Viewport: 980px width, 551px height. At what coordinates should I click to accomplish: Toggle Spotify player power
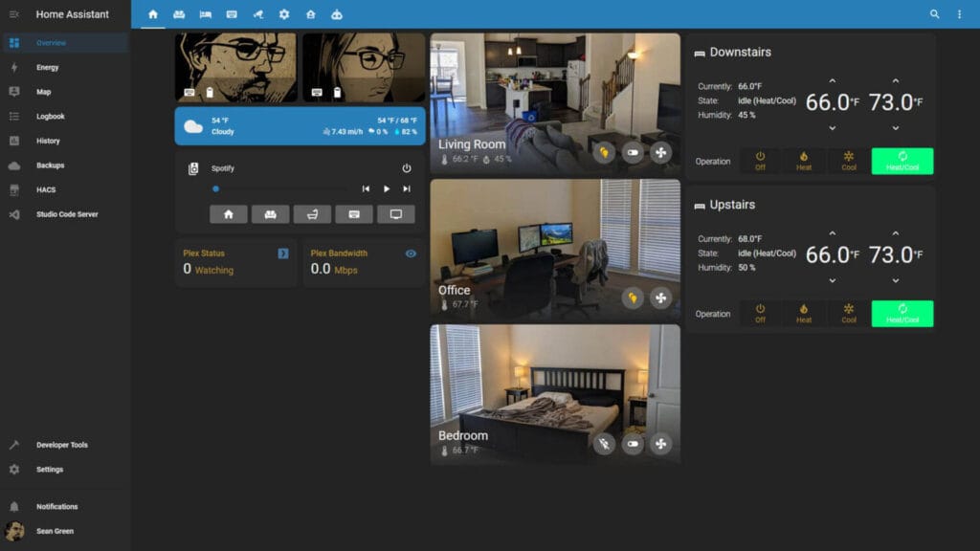[x=407, y=168]
